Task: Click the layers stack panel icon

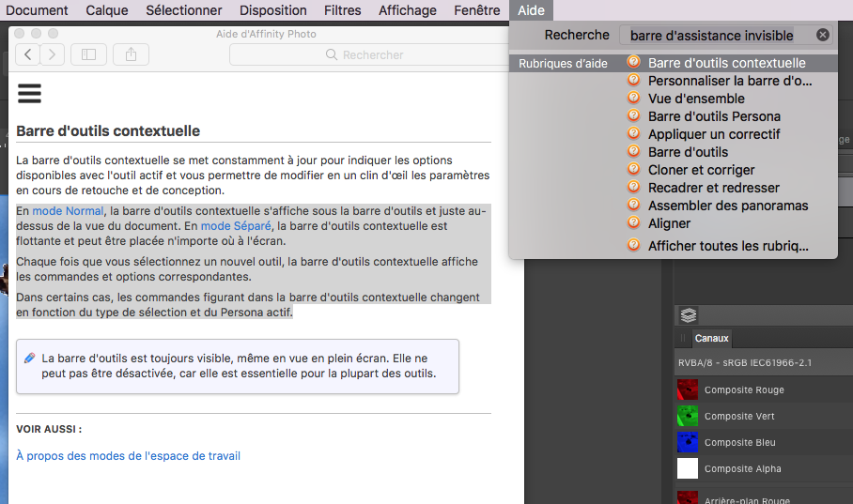Action: 689,315
